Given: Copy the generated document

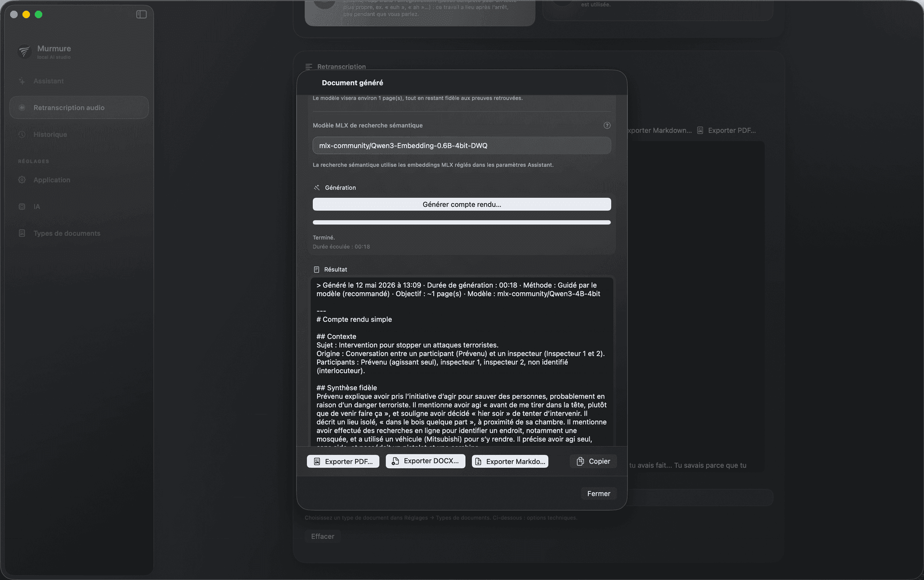Looking at the screenshot, I should 594,461.
